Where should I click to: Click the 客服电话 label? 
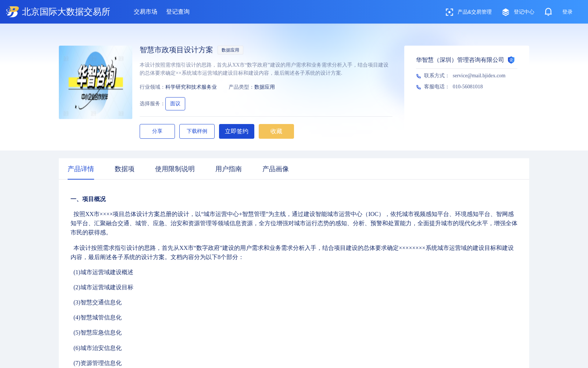(437, 87)
